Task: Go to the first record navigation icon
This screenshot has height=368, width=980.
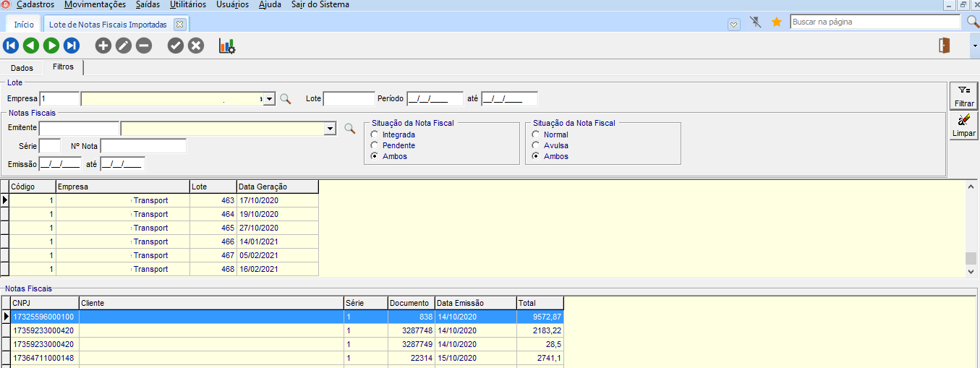Action: (x=10, y=46)
